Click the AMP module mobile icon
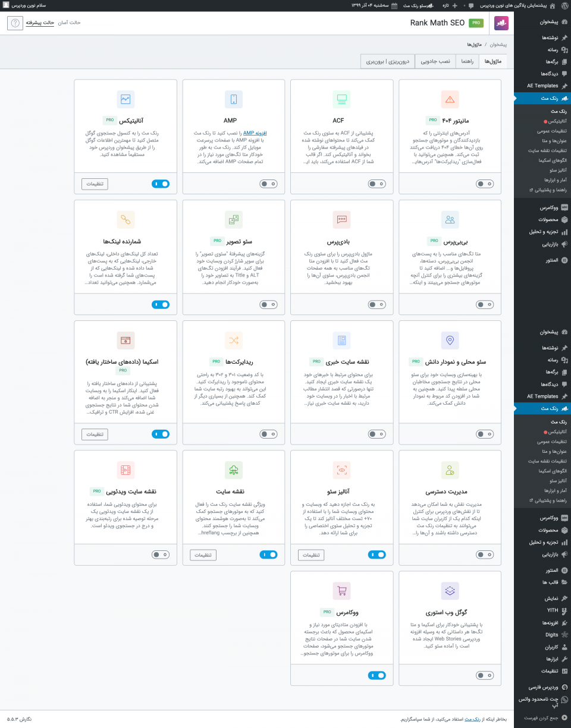The width and height of the screenshot is (571, 728). pyautogui.click(x=234, y=99)
